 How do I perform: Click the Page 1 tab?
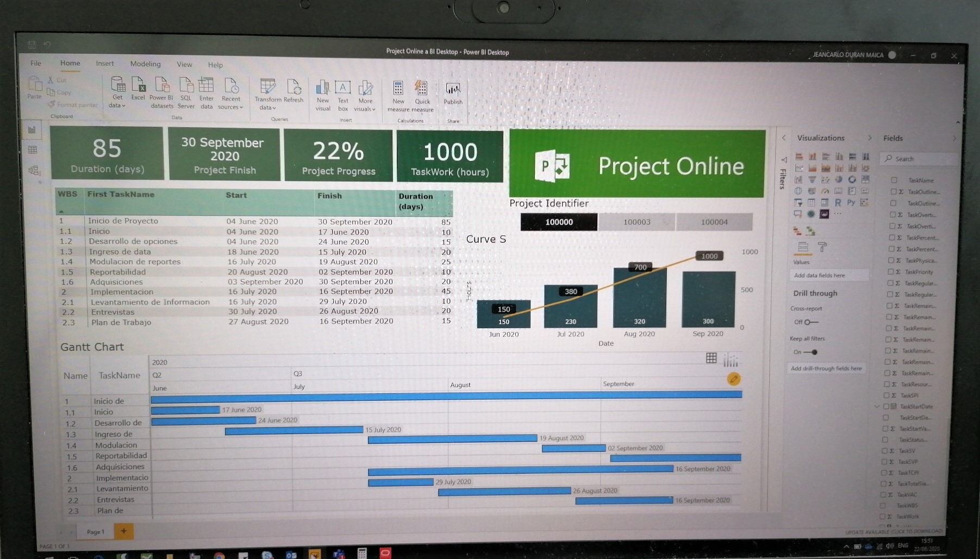click(x=96, y=532)
